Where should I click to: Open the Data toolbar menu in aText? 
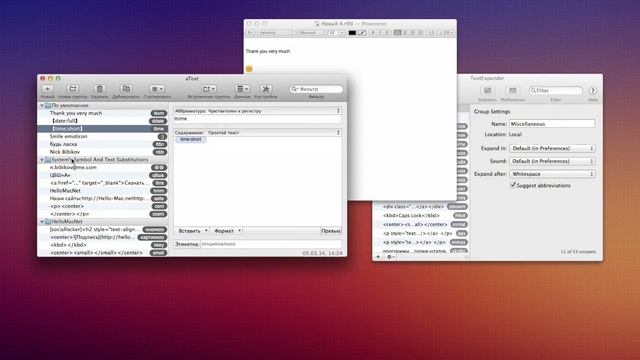click(242, 89)
